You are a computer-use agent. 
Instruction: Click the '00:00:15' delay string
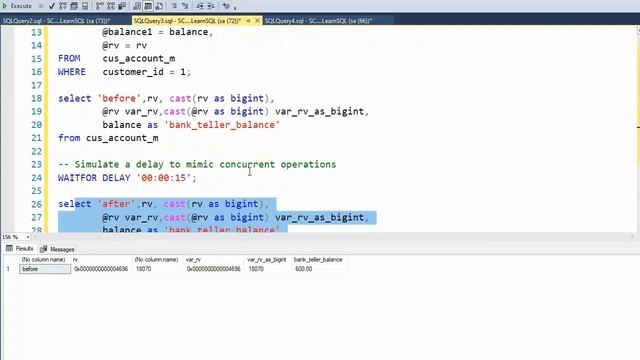163,178
